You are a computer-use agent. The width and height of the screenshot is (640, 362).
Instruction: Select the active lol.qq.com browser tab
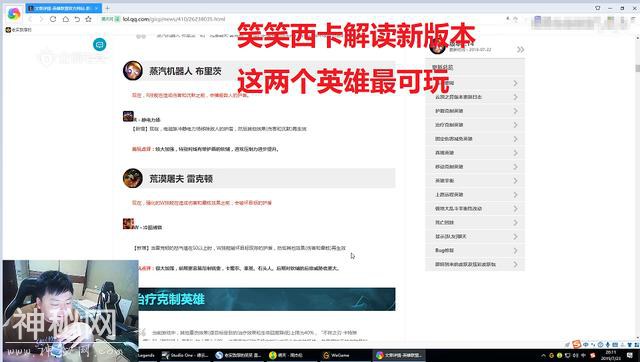(x=63, y=8)
